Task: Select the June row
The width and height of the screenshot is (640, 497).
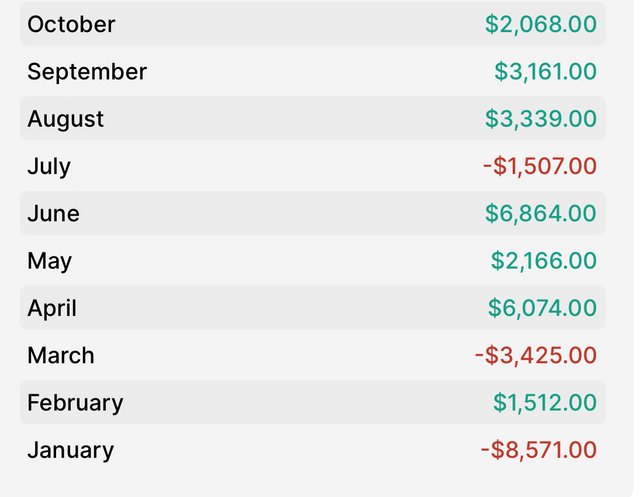Action: 313,213
